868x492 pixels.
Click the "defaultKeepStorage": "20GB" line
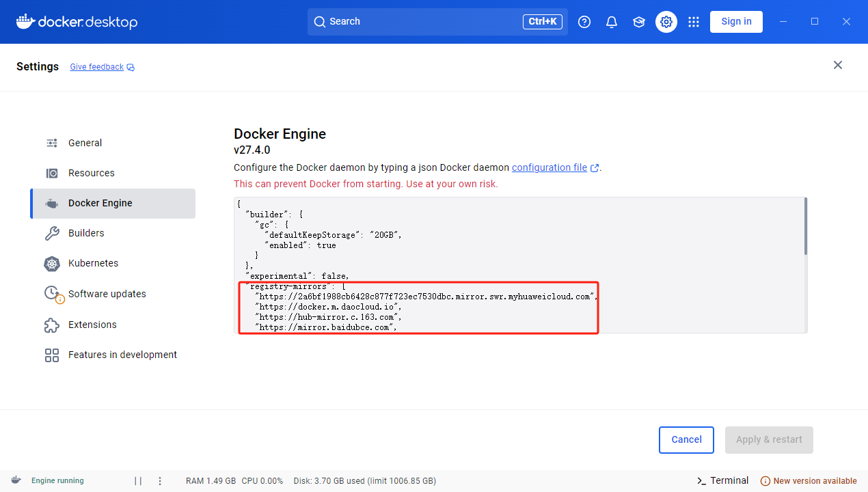click(x=334, y=235)
